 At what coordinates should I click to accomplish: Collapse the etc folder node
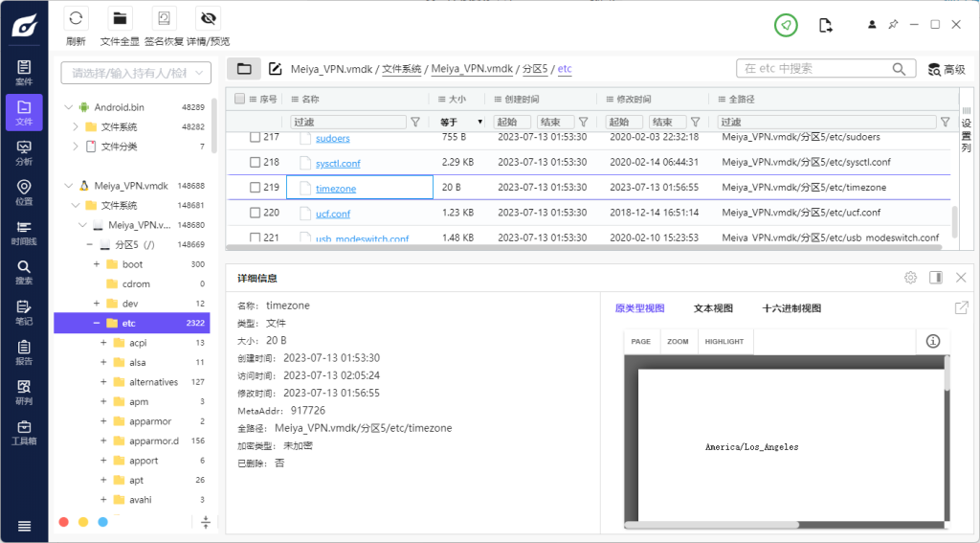click(97, 324)
